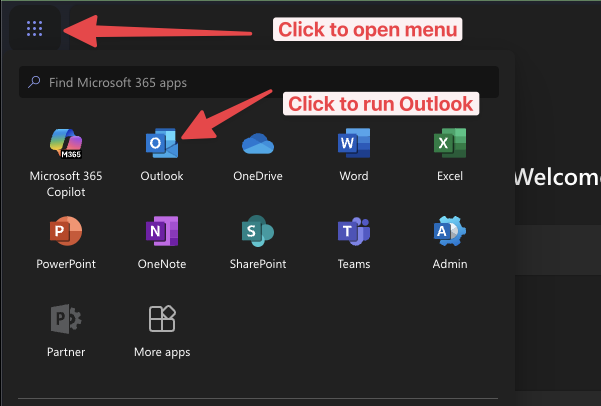Launch the Word app icon

[x=354, y=145]
